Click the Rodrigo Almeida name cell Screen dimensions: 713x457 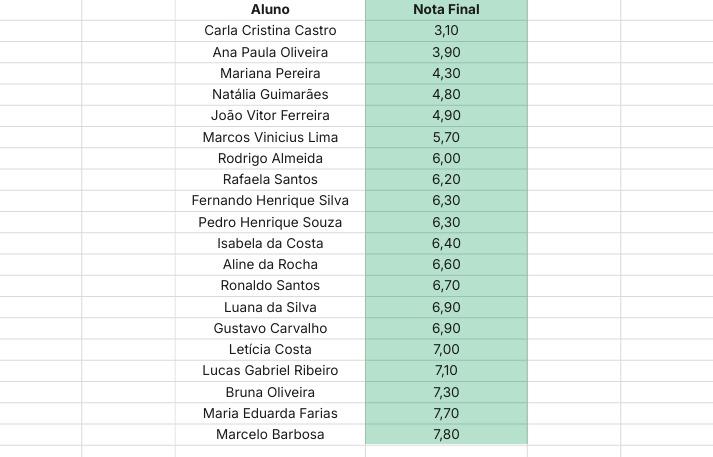(270, 158)
